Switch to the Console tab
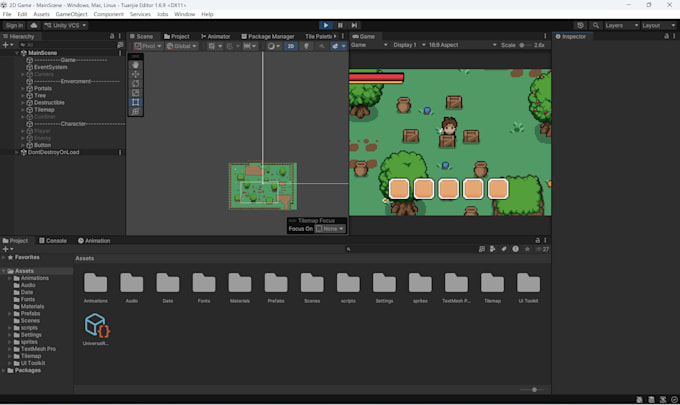Screen dimensions: 680x405 [53, 241]
